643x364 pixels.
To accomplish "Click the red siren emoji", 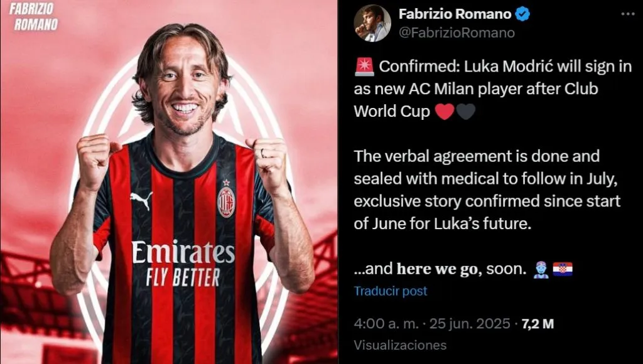I will point(364,67).
